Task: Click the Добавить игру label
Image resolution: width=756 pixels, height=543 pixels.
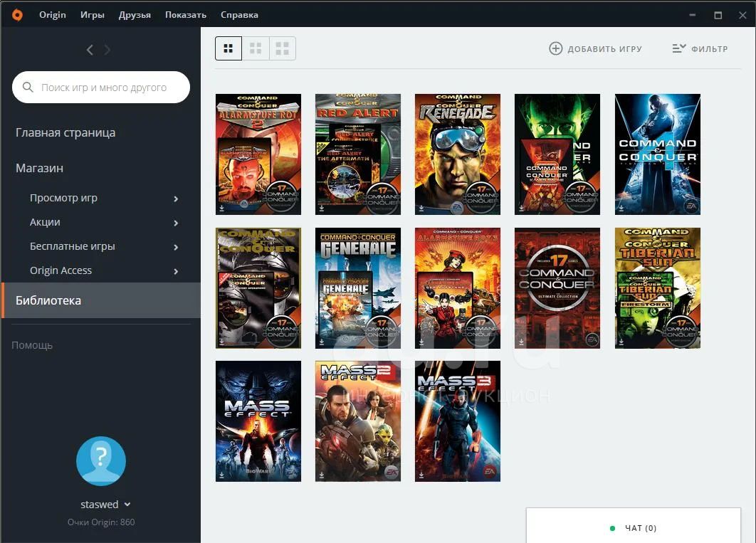Action: click(x=604, y=48)
